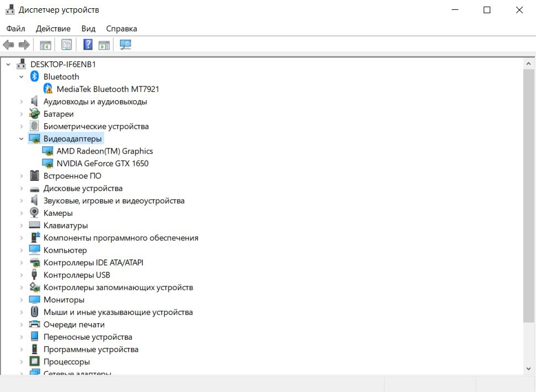Expand the Дисковые устройства category
Viewport: 536px width, 392px height.
21,188
